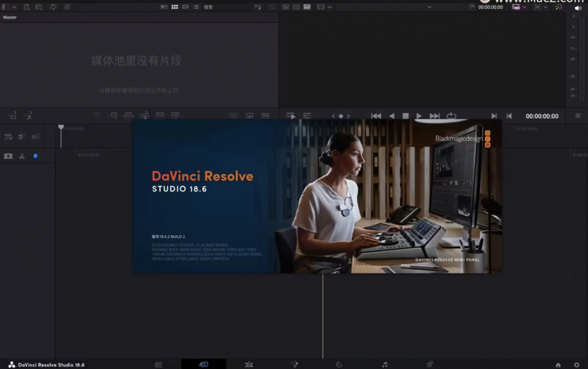
Task: Switch media pool to metadata view
Action: tap(164, 7)
